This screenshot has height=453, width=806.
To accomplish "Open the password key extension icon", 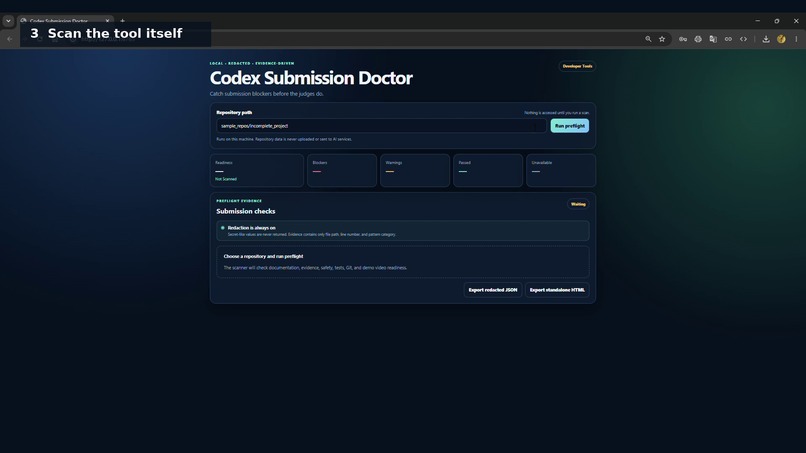I will tap(683, 39).
